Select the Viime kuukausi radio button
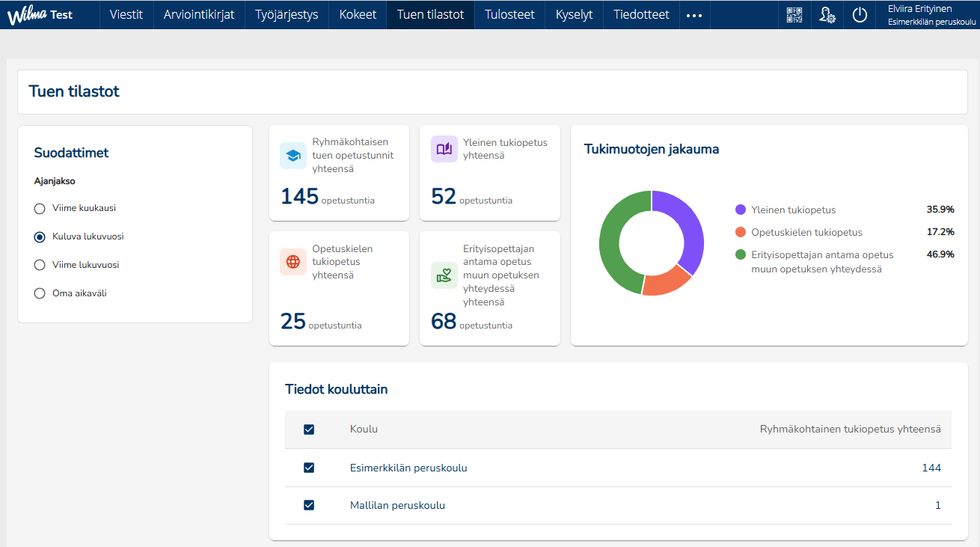This screenshot has height=547, width=980. [40, 209]
